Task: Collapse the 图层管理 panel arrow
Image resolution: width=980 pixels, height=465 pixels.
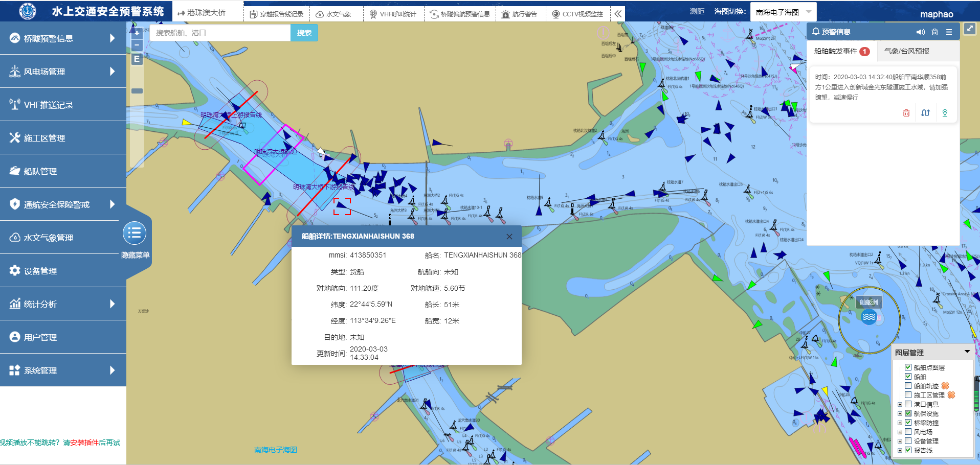Action: click(967, 352)
